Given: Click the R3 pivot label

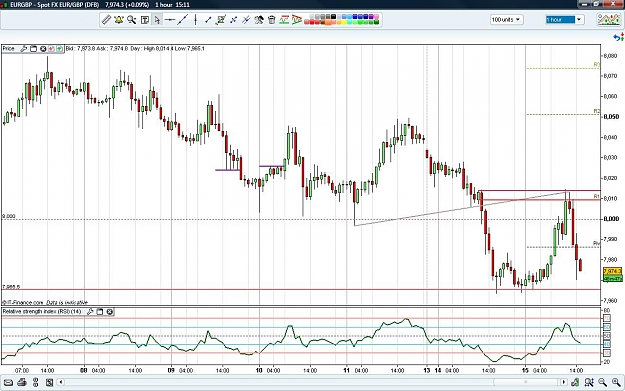Looking at the screenshot, I should [x=597, y=65].
